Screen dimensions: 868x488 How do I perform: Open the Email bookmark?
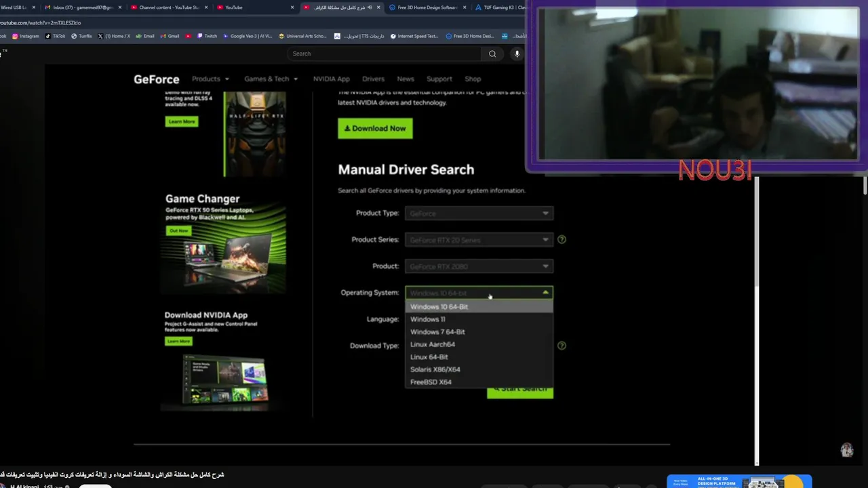point(145,36)
